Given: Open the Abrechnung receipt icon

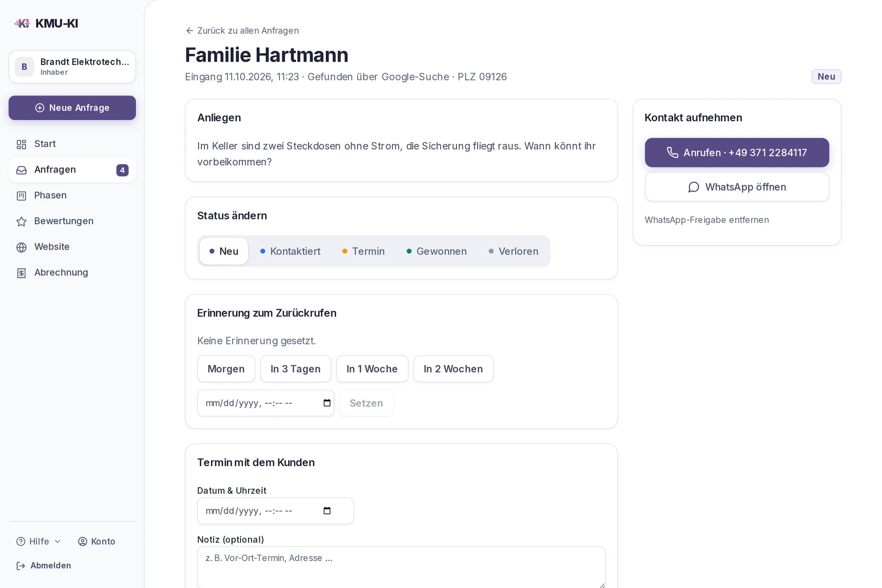Looking at the screenshot, I should pyautogui.click(x=21, y=273).
